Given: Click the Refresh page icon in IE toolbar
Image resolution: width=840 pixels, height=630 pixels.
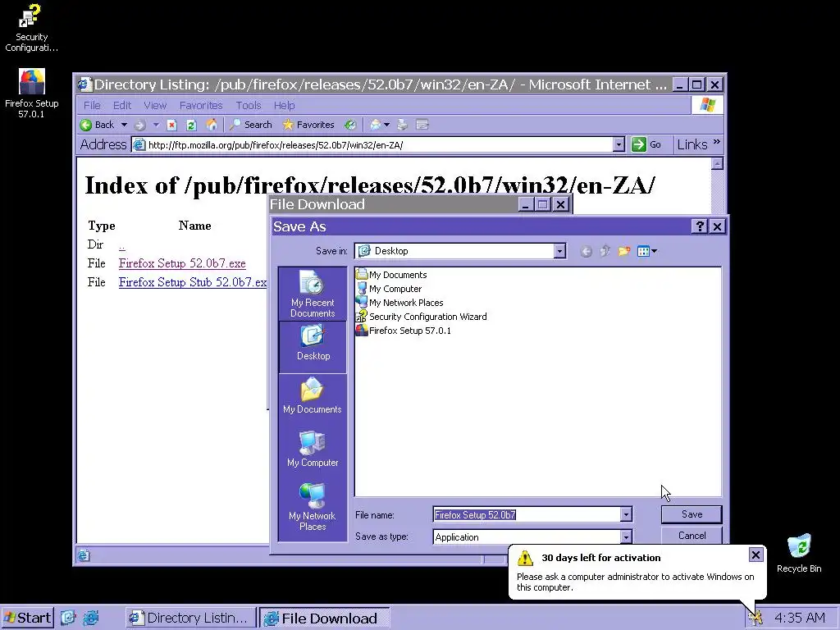Looking at the screenshot, I should pos(191,125).
